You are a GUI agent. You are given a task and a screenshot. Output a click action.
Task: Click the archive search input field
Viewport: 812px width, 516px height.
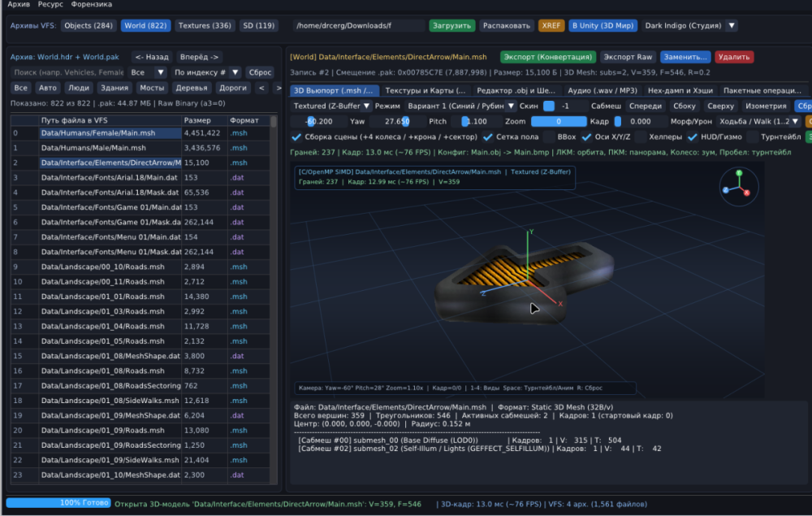coord(68,72)
